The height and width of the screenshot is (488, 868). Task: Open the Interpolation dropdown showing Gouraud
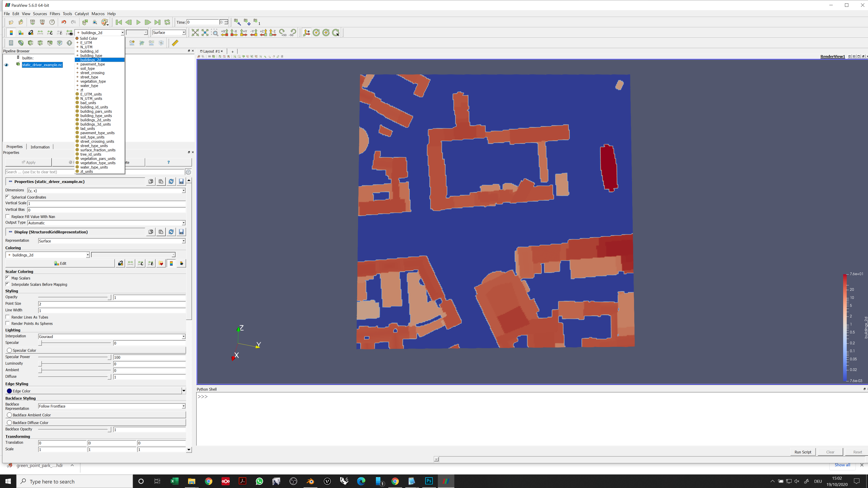(111, 336)
